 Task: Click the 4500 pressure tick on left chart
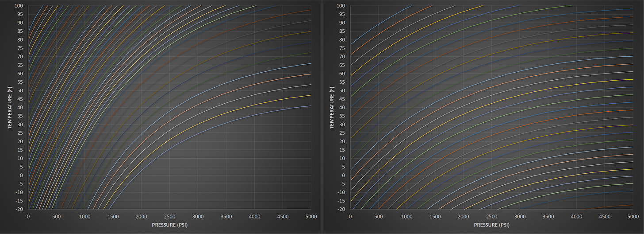tap(283, 217)
